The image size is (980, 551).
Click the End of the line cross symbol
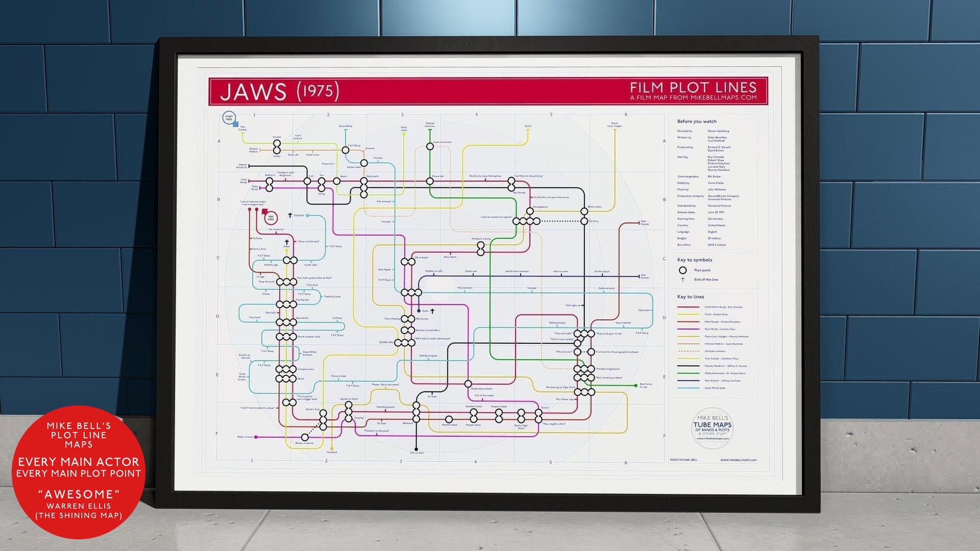pos(682,279)
